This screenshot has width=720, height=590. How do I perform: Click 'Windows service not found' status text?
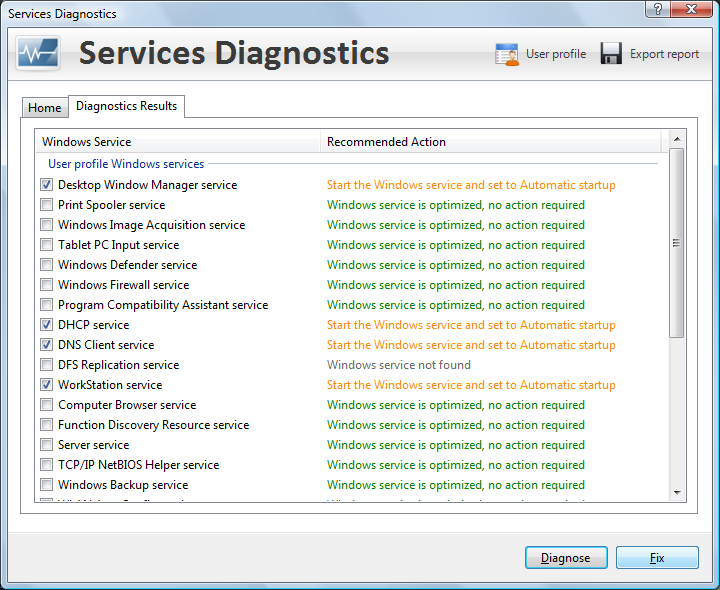pos(399,365)
